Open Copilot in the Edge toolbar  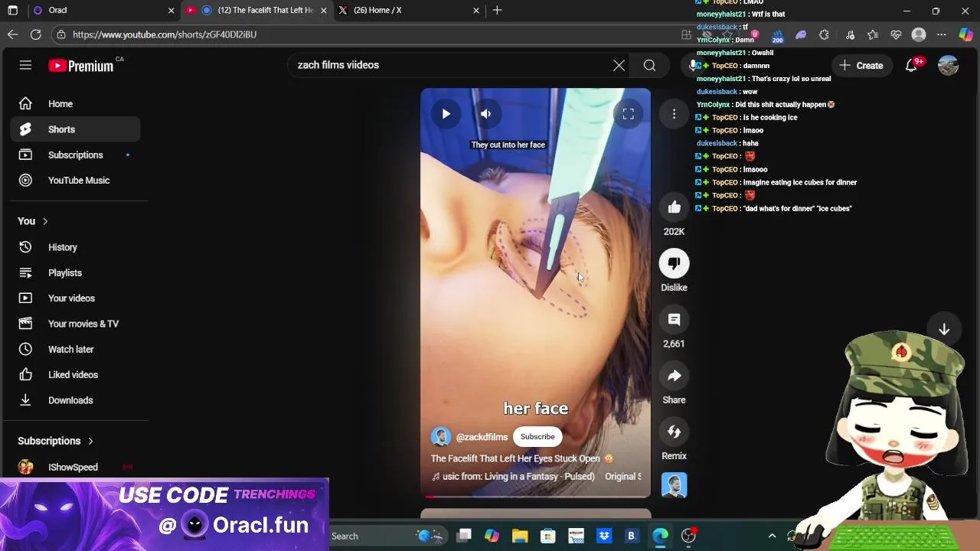tap(965, 34)
